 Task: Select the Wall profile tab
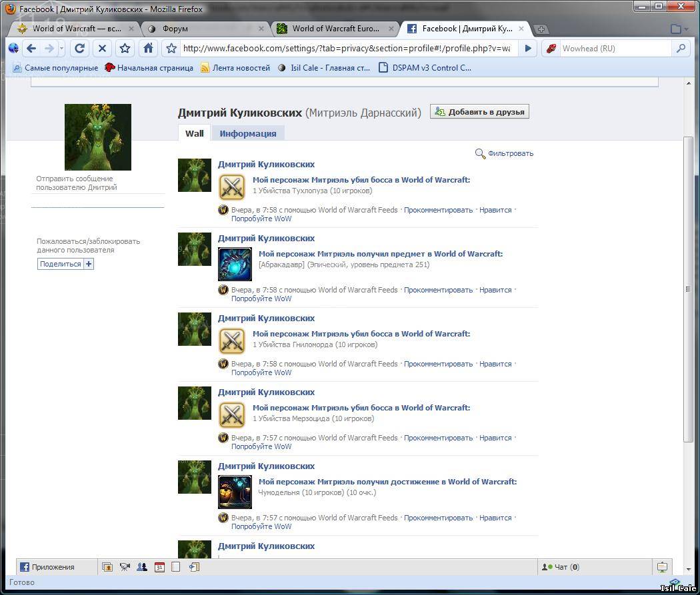(x=194, y=133)
